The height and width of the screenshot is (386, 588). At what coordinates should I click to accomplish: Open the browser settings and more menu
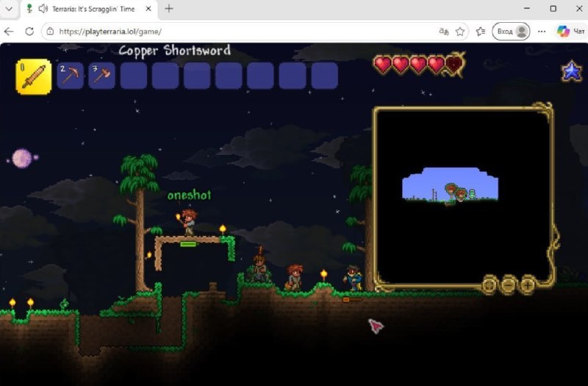[542, 32]
